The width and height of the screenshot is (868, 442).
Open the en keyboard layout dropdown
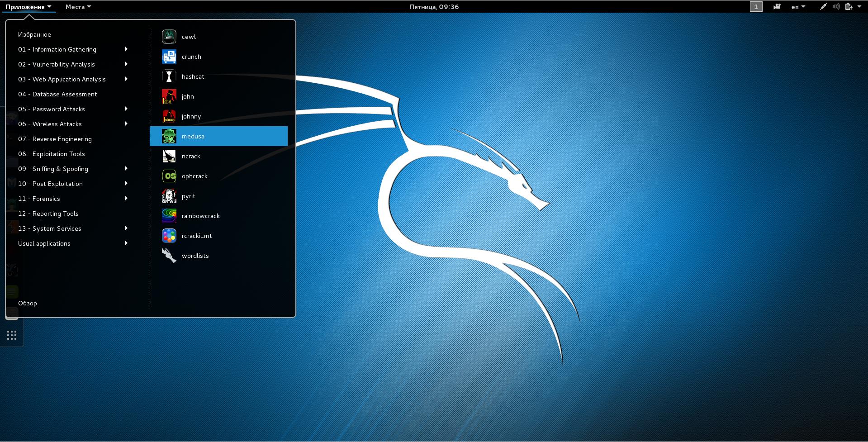(x=798, y=7)
